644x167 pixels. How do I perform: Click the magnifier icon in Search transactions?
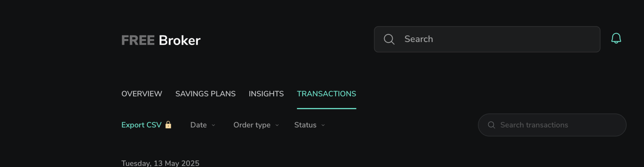pyautogui.click(x=491, y=125)
